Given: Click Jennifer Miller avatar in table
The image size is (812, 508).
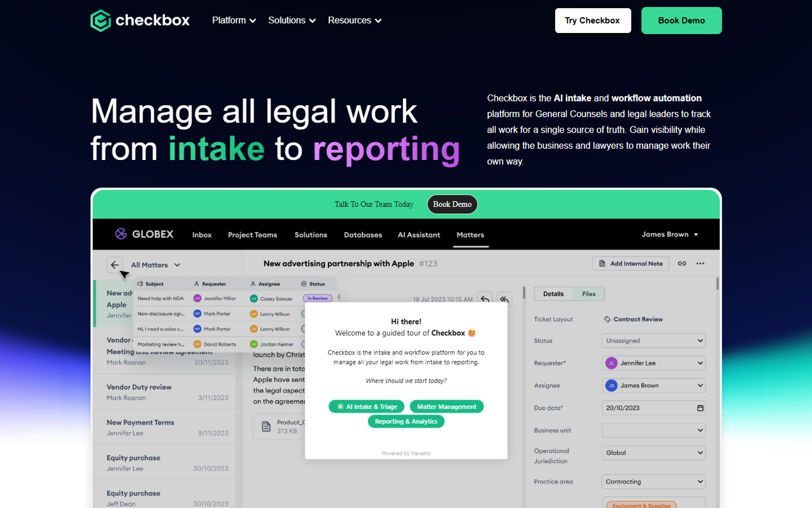Looking at the screenshot, I should coord(197,299).
